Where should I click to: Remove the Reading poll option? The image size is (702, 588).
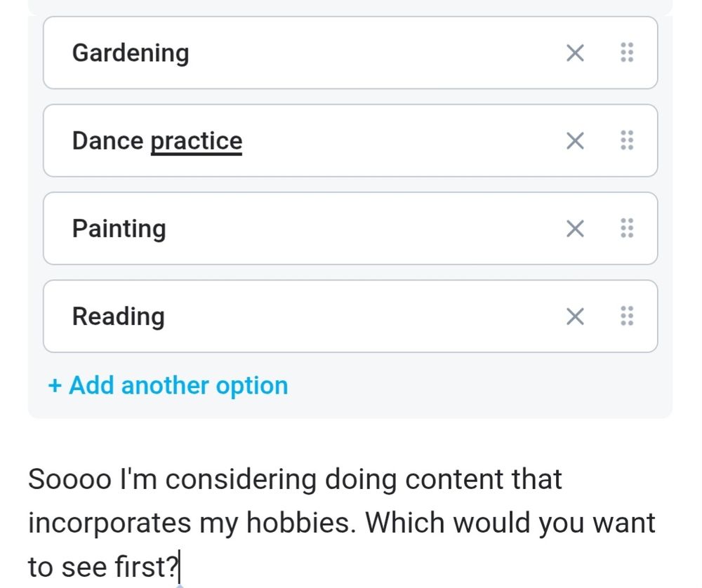tap(575, 316)
